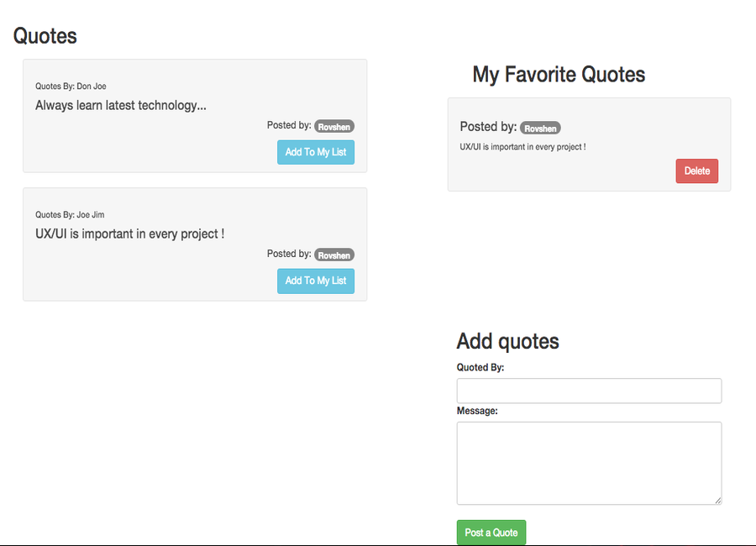This screenshot has width=756, height=546.
Task: Click Rovshen badge on Joe Jim quote
Action: tap(334, 255)
